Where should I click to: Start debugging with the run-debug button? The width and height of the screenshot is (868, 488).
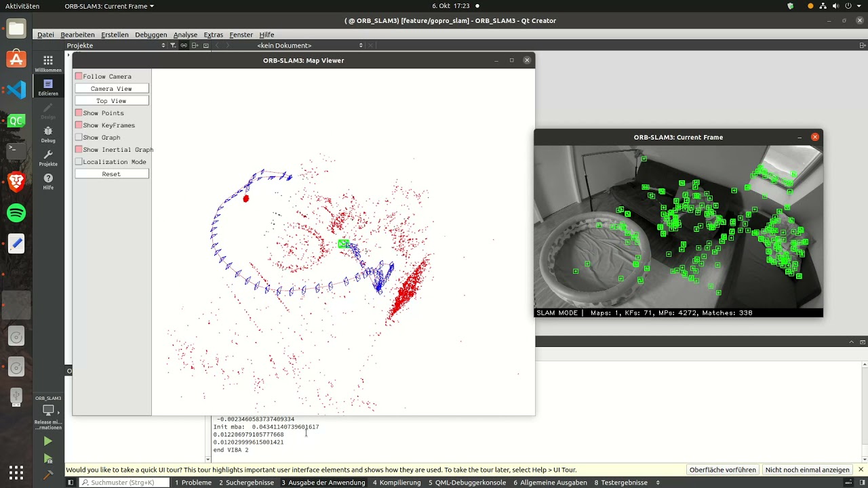(47, 459)
